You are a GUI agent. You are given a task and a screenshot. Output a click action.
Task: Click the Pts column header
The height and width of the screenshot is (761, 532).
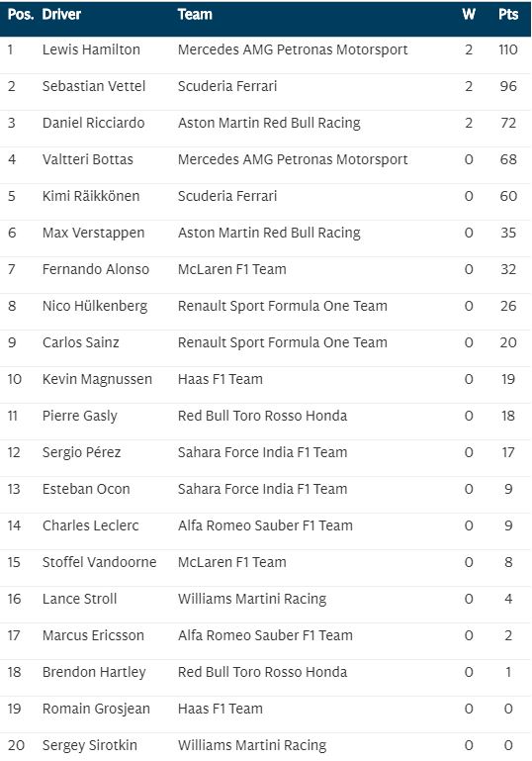(x=507, y=15)
